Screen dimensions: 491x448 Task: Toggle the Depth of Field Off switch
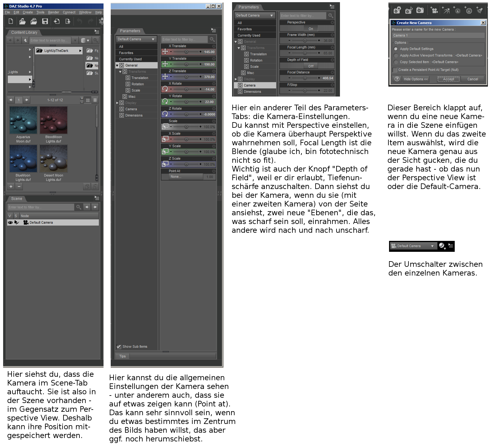(x=311, y=66)
